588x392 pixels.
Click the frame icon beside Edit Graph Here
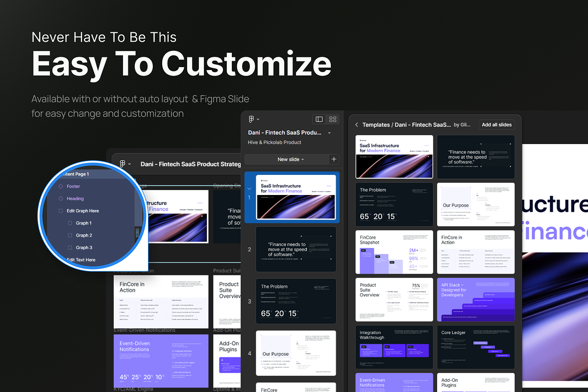[61, 211]
